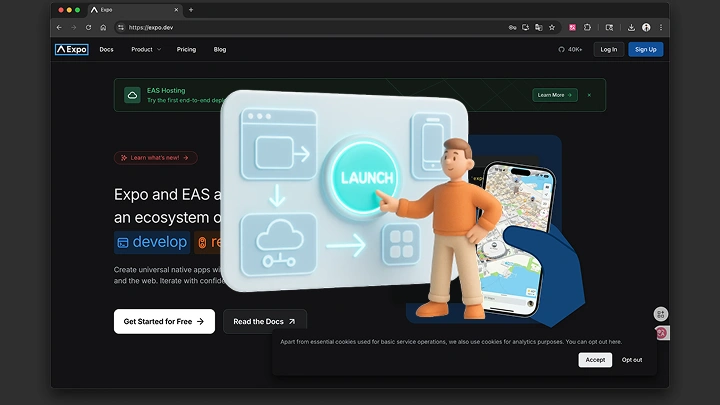Open the site information icon beside the URL
The width and height of the screenshot is (720, 405).
[x=121, y=28]
